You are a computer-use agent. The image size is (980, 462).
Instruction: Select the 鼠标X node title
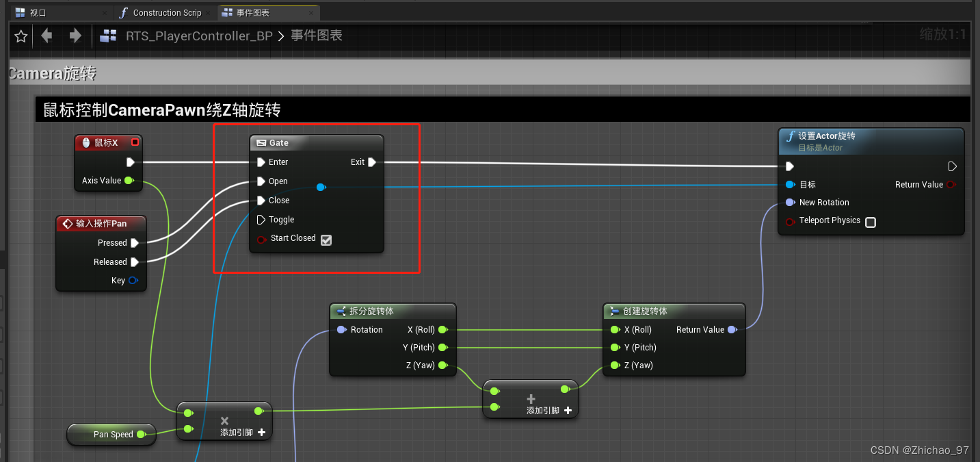tap(106, 143)
